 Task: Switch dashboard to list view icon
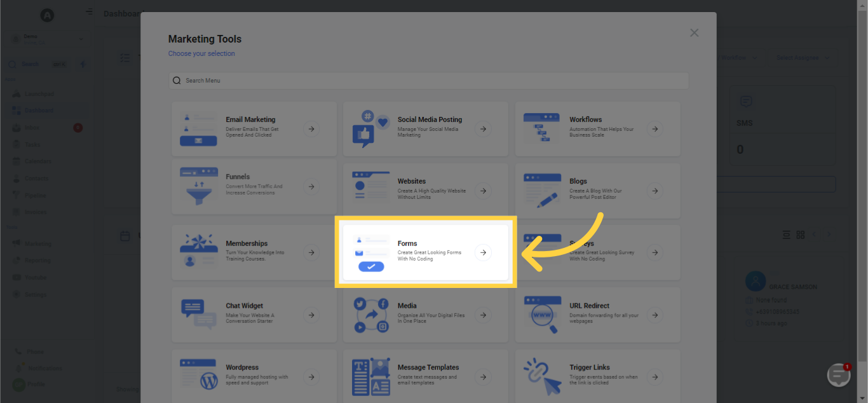(786, 235)
